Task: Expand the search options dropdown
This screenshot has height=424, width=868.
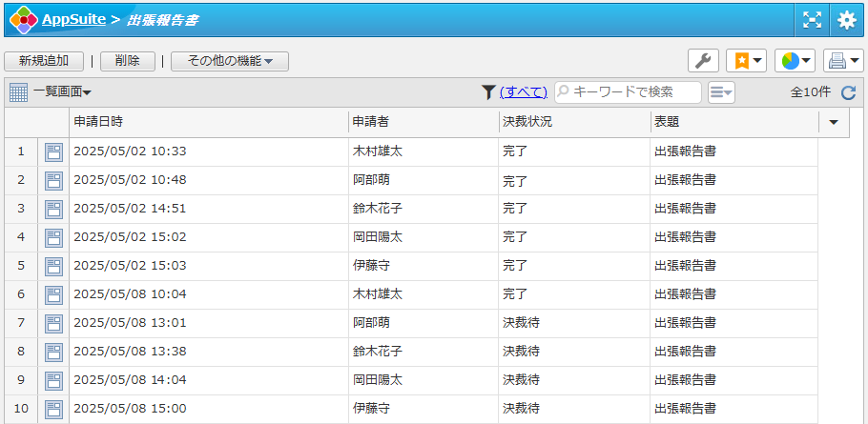Action: (721, 91)
